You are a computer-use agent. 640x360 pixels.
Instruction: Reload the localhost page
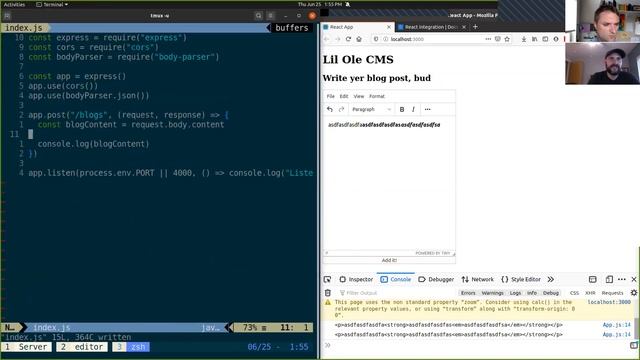348,39
